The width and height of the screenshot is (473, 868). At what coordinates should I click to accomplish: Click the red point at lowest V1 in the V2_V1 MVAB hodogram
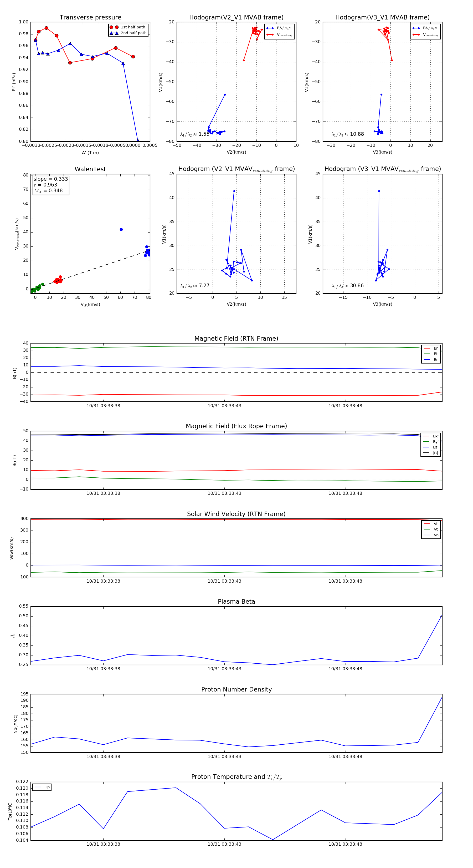[244, 60]
